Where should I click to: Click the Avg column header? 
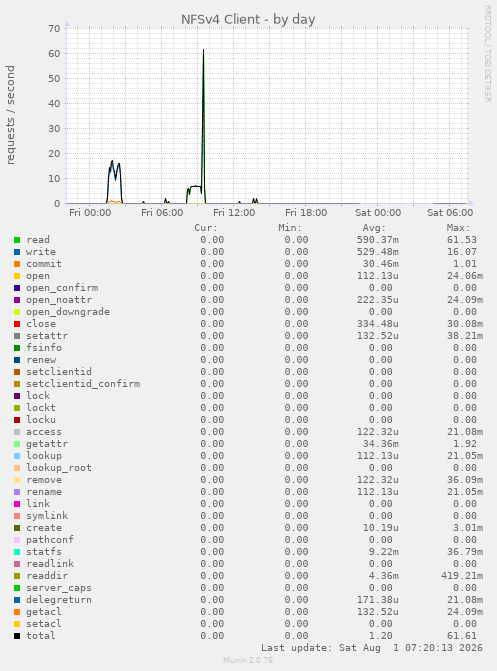(374, 228)
